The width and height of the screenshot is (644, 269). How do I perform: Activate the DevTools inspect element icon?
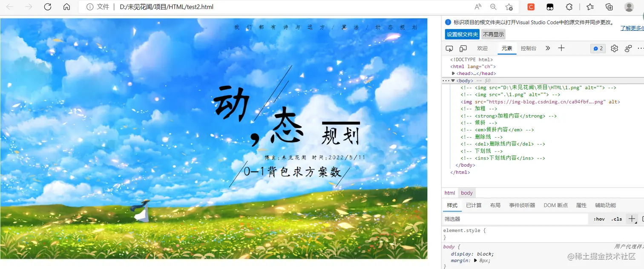click(449, 48)
